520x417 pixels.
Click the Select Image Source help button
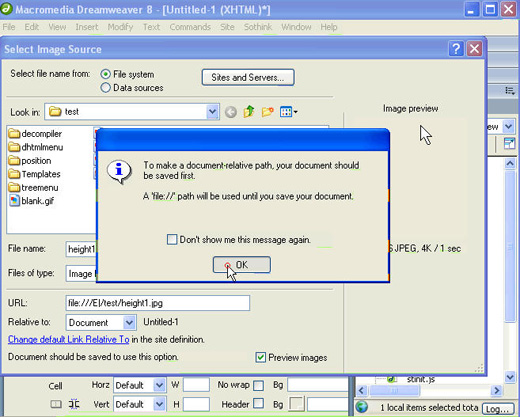456,49
